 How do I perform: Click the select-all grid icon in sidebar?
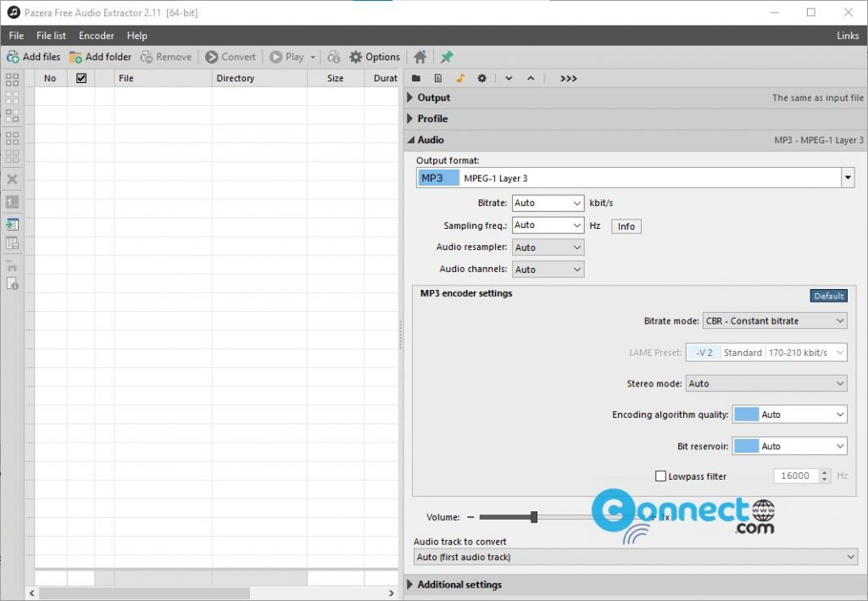coord(11,79)
